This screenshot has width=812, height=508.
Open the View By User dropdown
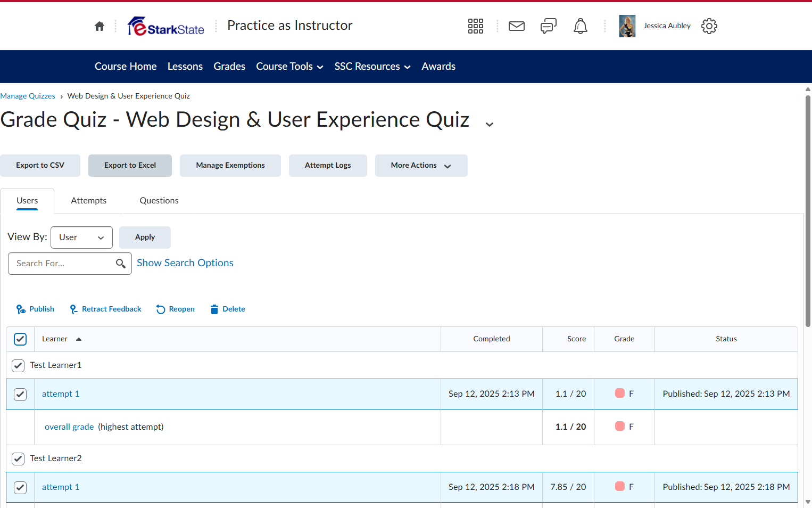(81, 237)
